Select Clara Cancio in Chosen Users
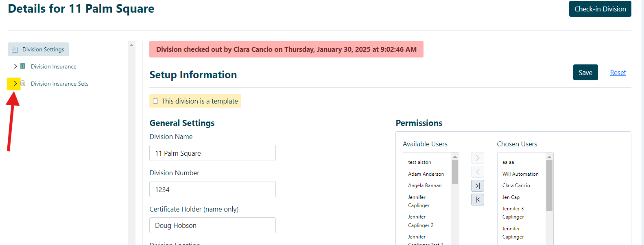This screenshot has width=644, height=245. coord(516,185)
